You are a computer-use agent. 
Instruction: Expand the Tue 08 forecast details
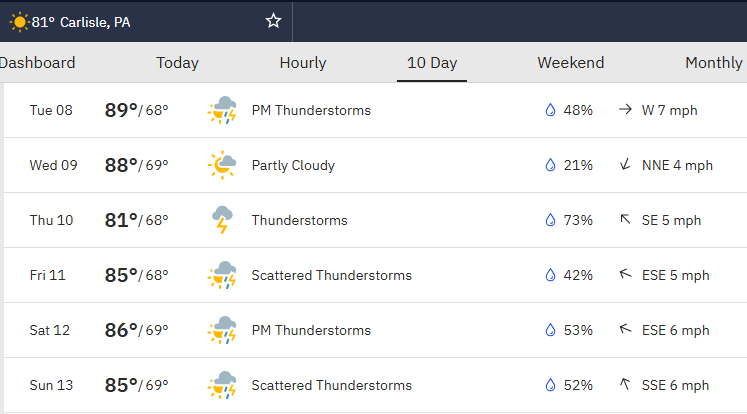click(375, 110)
